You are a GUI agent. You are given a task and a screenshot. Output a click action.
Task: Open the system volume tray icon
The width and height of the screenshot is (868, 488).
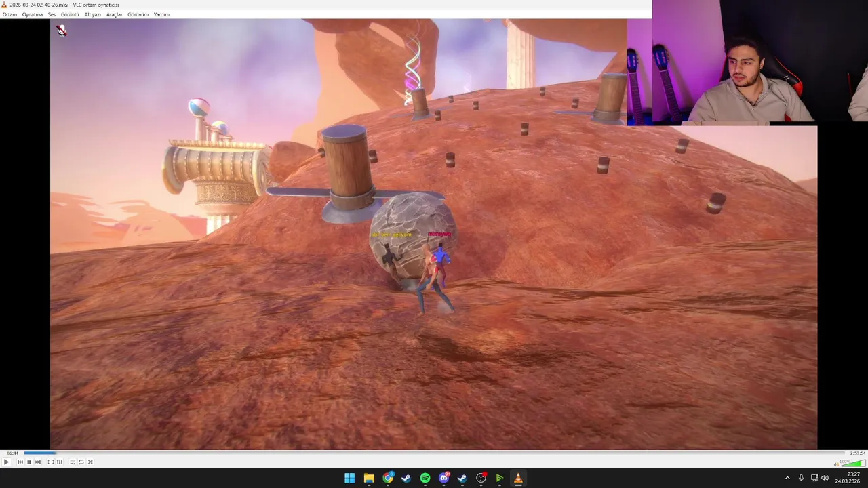[825, 478]
